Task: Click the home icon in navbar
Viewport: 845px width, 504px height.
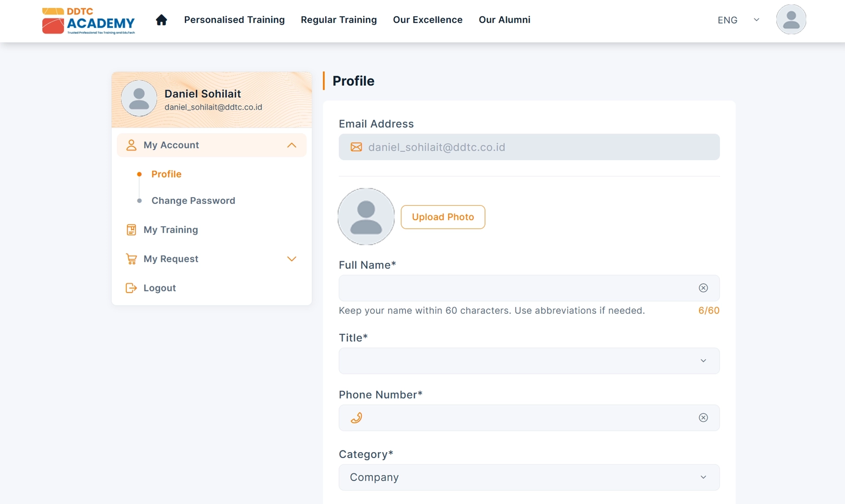Action: coord(161,20)
